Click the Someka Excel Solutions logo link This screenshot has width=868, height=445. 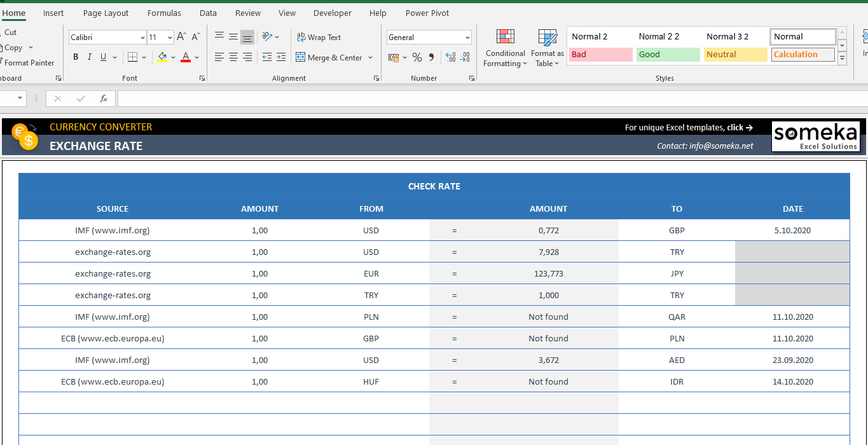click(815, 137)
